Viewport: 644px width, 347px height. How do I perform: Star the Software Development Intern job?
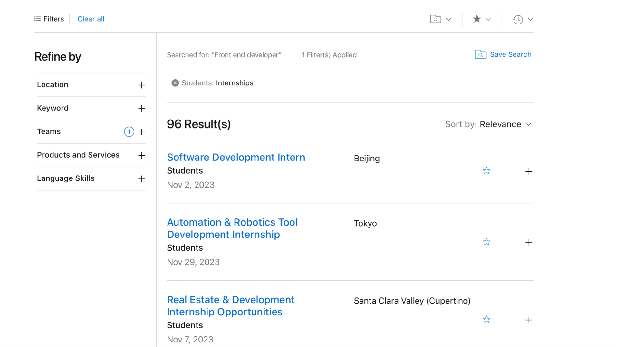pos(486,171)
